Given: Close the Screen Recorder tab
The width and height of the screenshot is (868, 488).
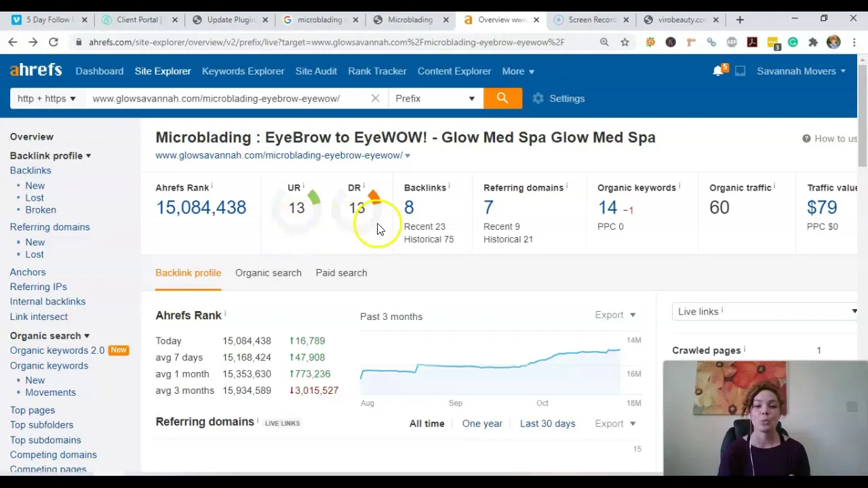Looking at the screenshot, I should [x=626, y=20].
